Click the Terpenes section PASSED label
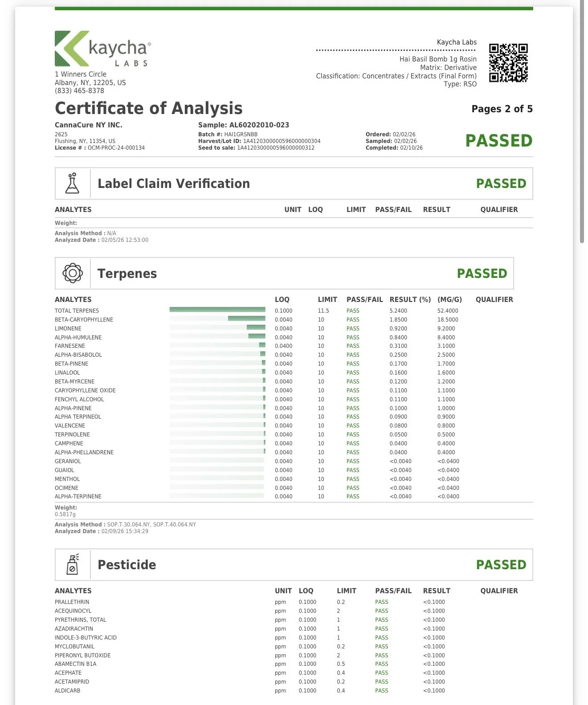This screenshot has height=705, width=588. (482, 273)
